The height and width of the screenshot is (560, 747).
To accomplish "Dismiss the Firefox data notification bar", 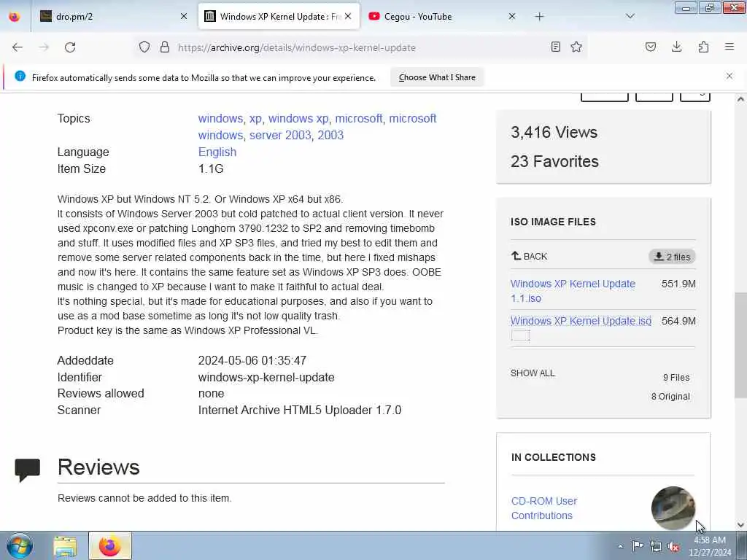I will click(x=729, y=76).
